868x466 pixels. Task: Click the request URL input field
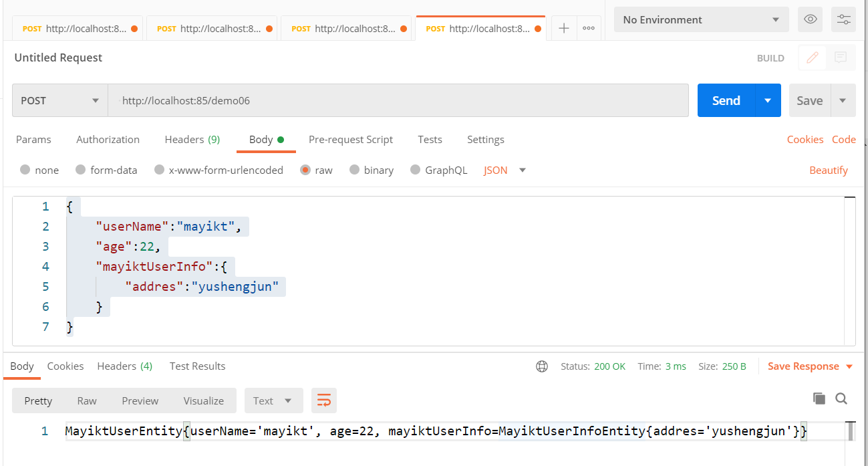(398, 100)
